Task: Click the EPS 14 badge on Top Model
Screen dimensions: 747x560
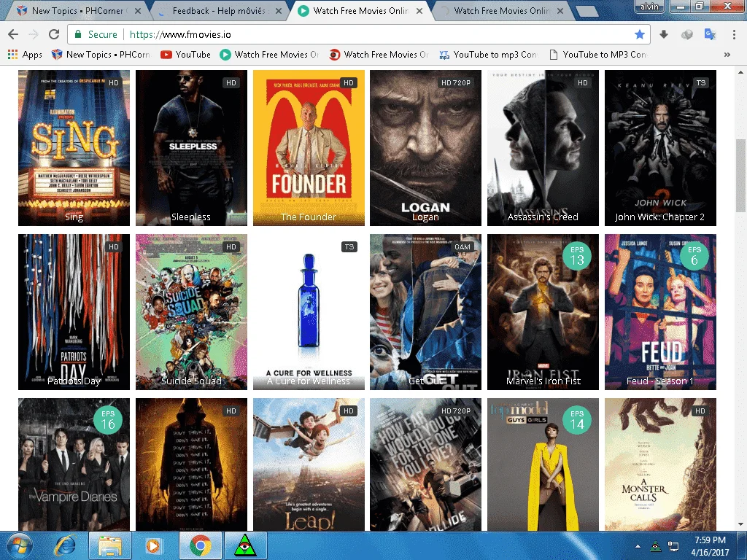Action: pos(577,420)
